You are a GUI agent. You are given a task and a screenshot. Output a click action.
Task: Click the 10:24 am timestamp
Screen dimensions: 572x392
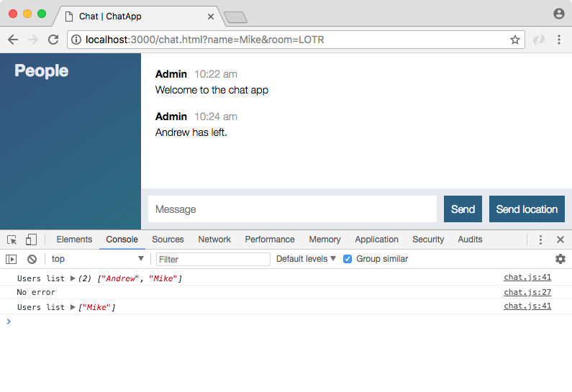click(216, 117)
